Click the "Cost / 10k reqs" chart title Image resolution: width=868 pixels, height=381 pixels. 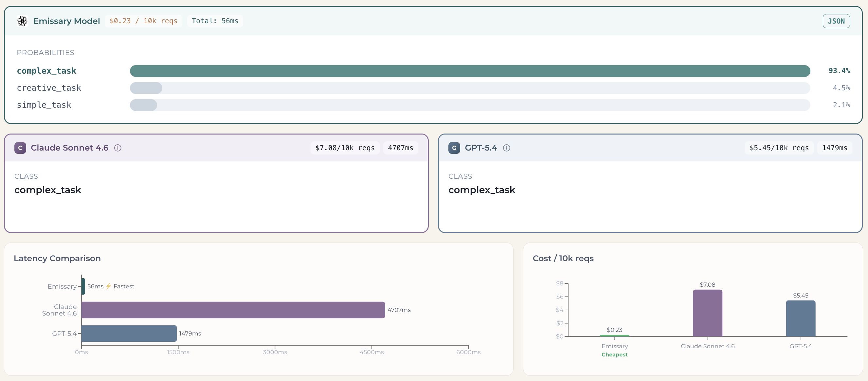coord(563,258)
